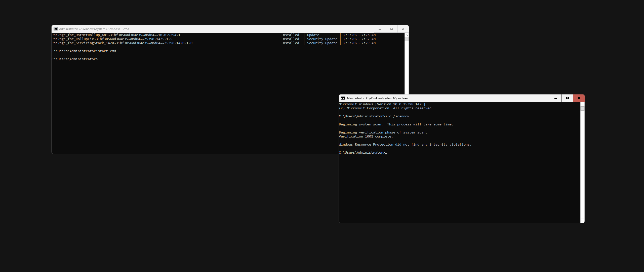Click the scrollbar thumb in the front cmd window
This screenshot has width=644, height=272.
click(582, 109)
